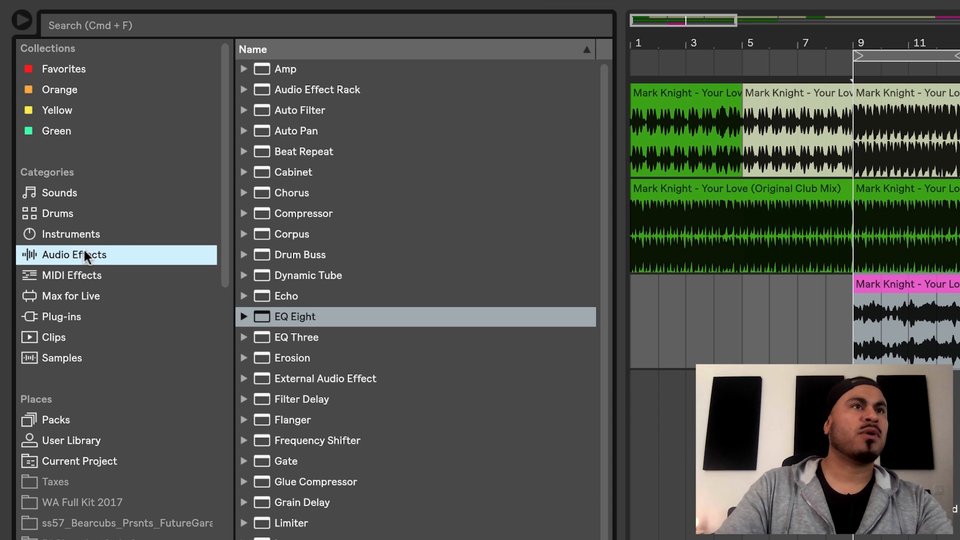
Task: Select the red Favorites collection swatch
Action: tap(28, 69)
